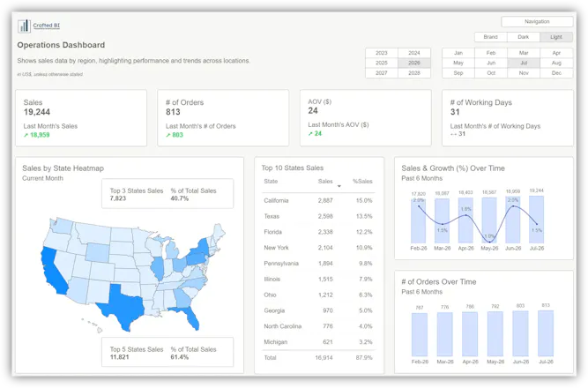
Task: Click Top 5 States Sales value 11,821
Action: pos(119,357)
